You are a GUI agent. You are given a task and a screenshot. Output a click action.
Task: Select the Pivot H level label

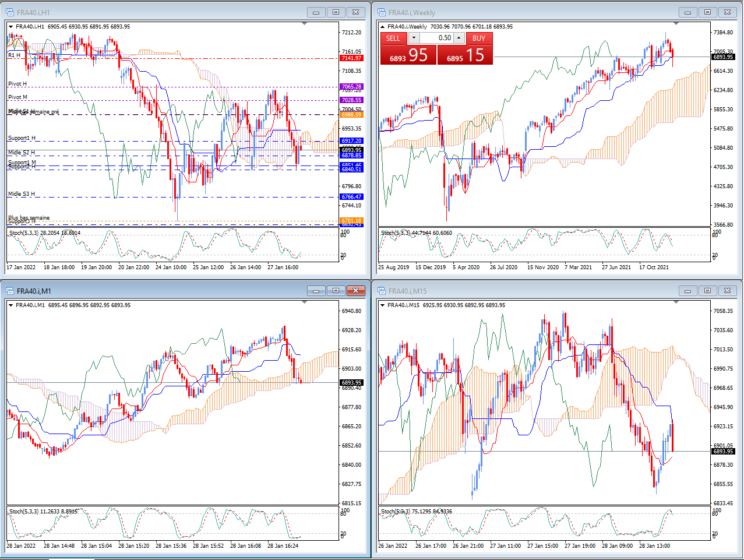pyautogui.click(x=17, y=84)
